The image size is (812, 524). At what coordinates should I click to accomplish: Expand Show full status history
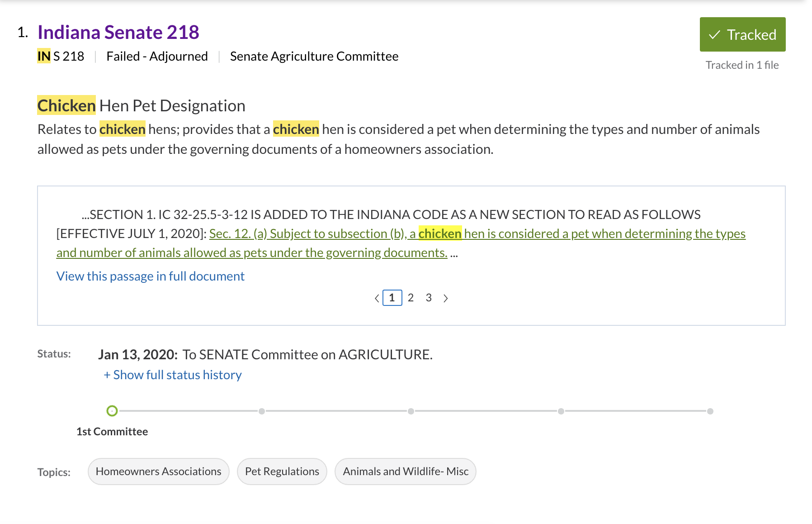click(173, 375)
